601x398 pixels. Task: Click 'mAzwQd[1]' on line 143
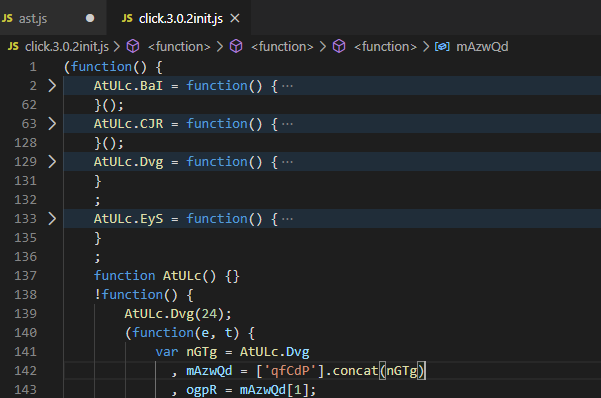pos(274,390)
